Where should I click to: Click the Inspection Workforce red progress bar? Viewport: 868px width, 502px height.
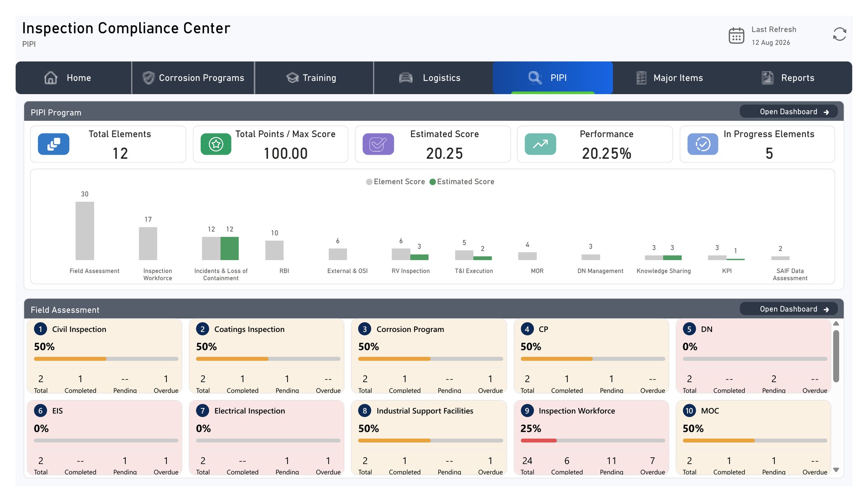538,440
